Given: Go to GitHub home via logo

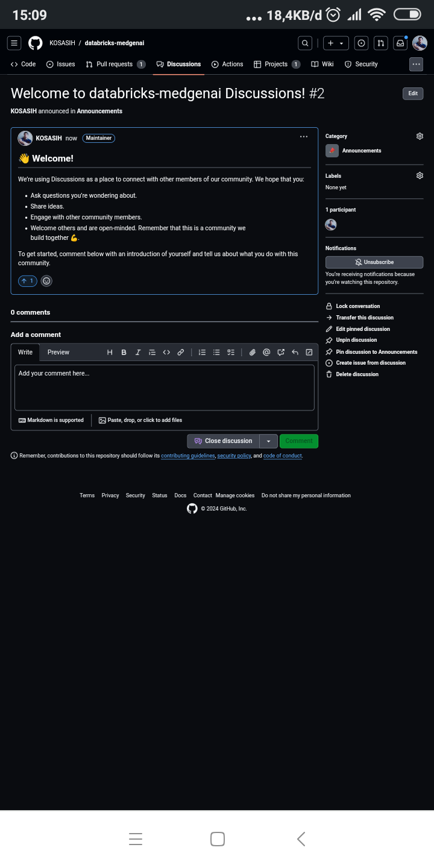Looking at the screenshot, I should pos(36,43).
